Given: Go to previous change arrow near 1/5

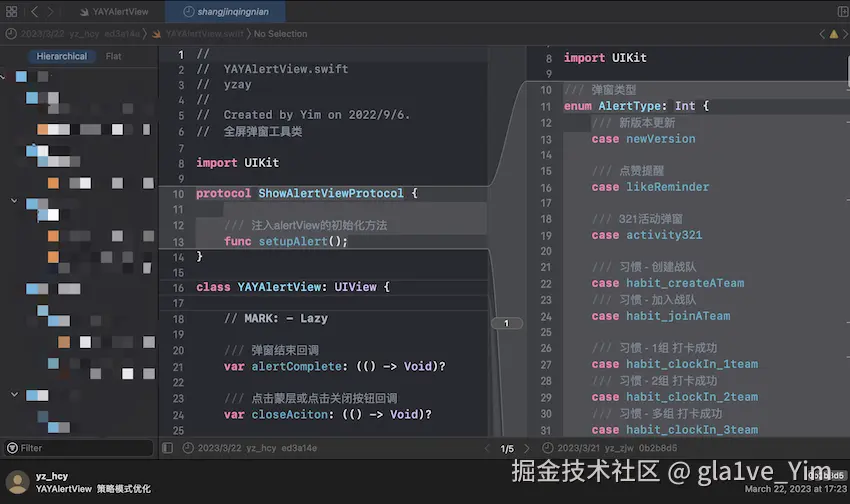Looking at the screenshot, I should (x=487, y=448).
